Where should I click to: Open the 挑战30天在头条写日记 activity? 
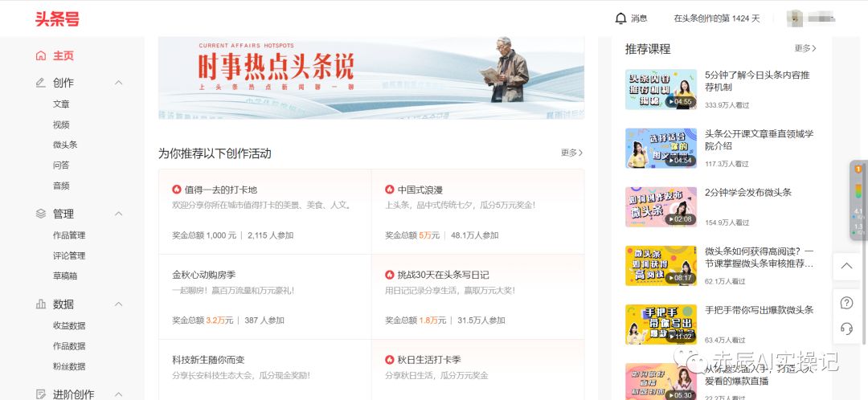point(477,297)
